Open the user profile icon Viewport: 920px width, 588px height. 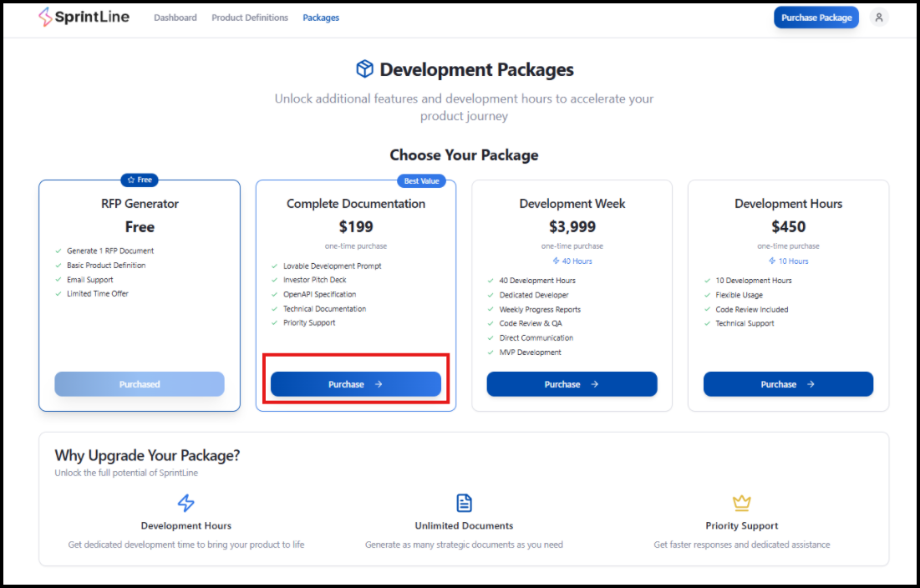(878, 18)
